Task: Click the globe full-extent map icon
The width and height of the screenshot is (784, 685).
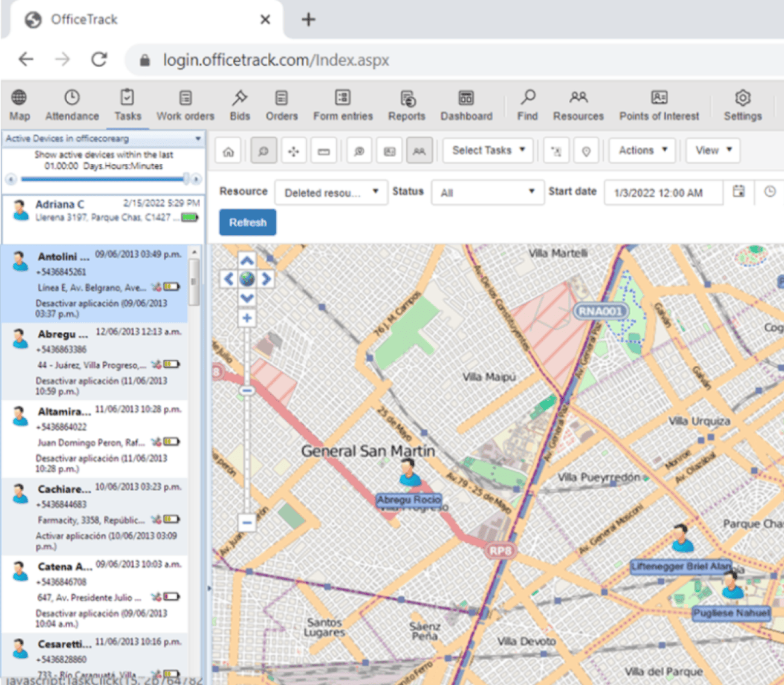Action: pyautogui.click(x=247, y=279)
